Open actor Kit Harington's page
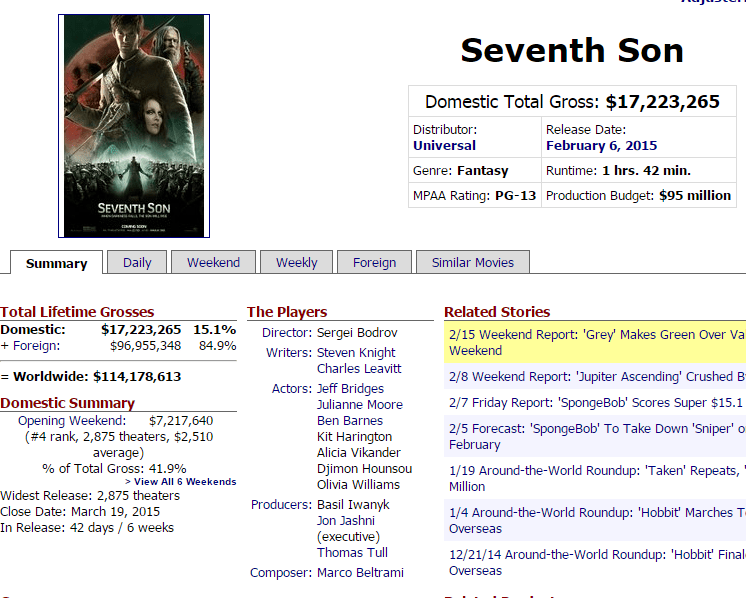The height and width of the screenshot is (598, 746). pyautogui.click(x=354, y=437)
